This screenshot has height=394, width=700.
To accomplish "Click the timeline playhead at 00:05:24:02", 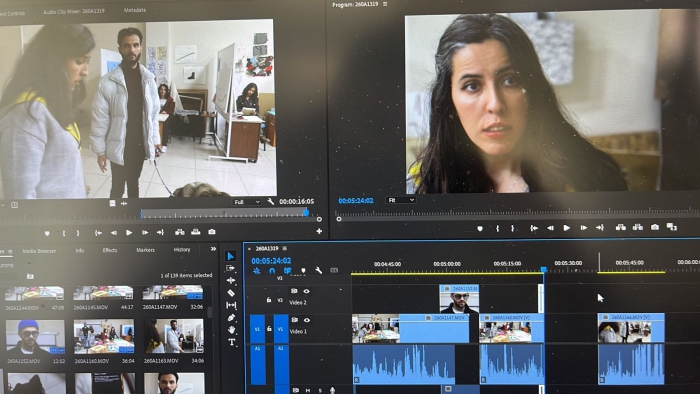I will point(544,270).
